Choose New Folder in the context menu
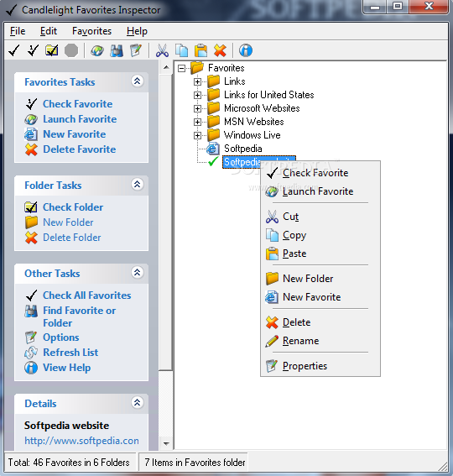The image size is (453, 476). (320, 279)
